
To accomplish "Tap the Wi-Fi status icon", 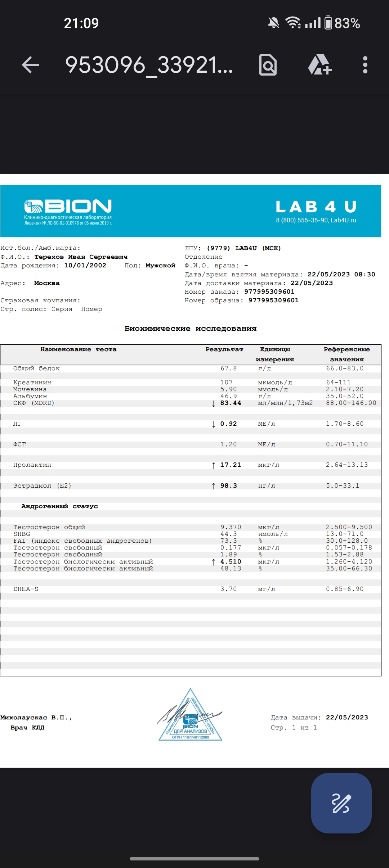I will (x=293, y=23).
